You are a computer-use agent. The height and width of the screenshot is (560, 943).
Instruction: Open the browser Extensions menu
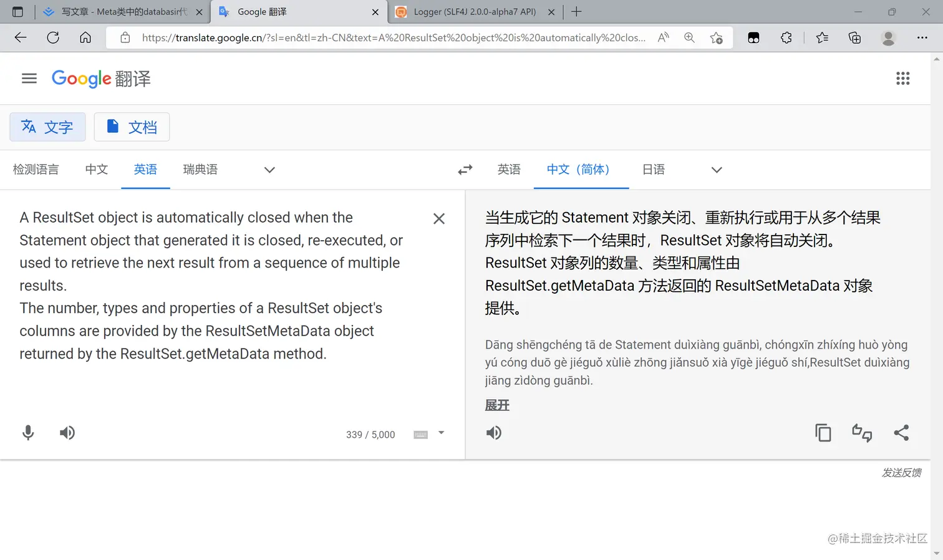[x=786, y=37]
